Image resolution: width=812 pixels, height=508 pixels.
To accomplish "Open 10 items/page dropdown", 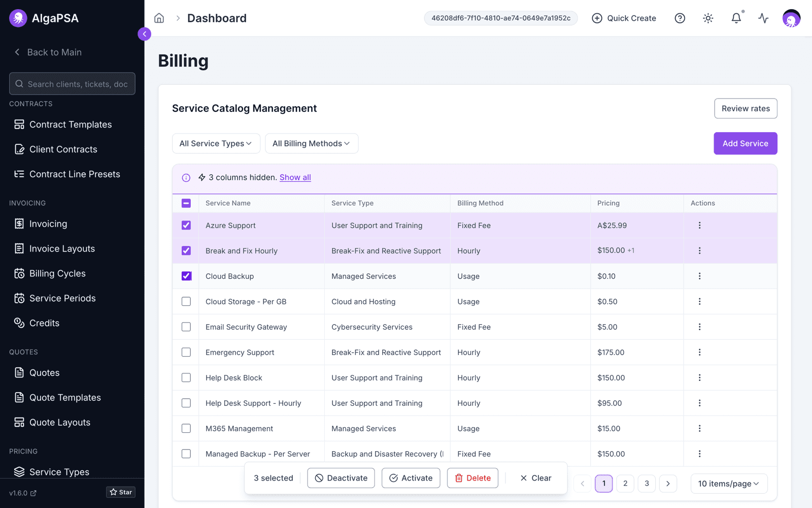I will click(729, 484).
